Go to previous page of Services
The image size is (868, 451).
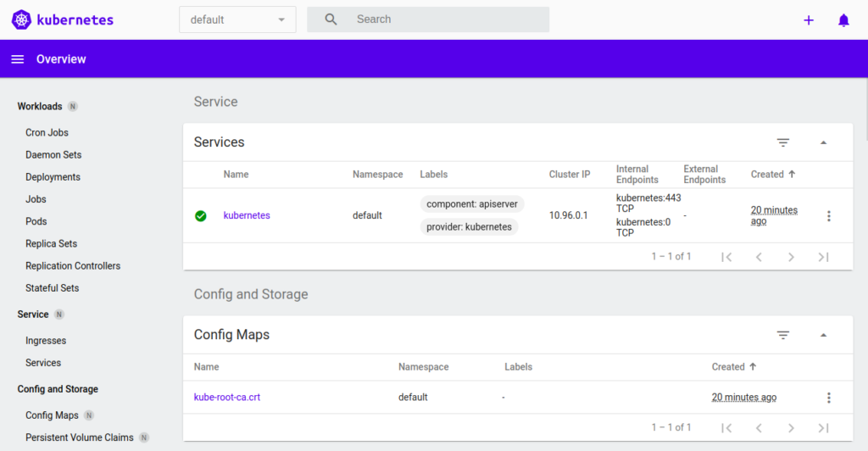tap(759, 257)
